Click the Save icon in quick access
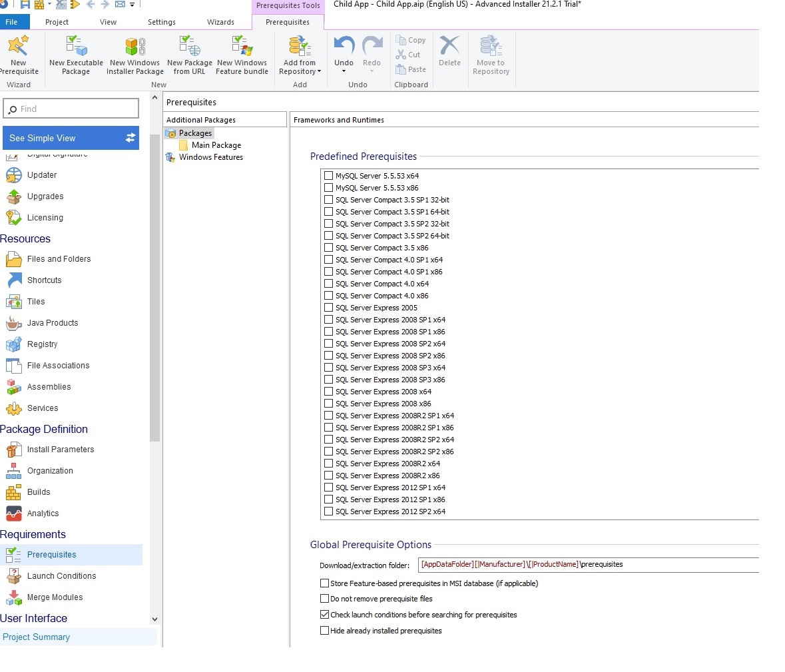 click(x=25, y=5)
